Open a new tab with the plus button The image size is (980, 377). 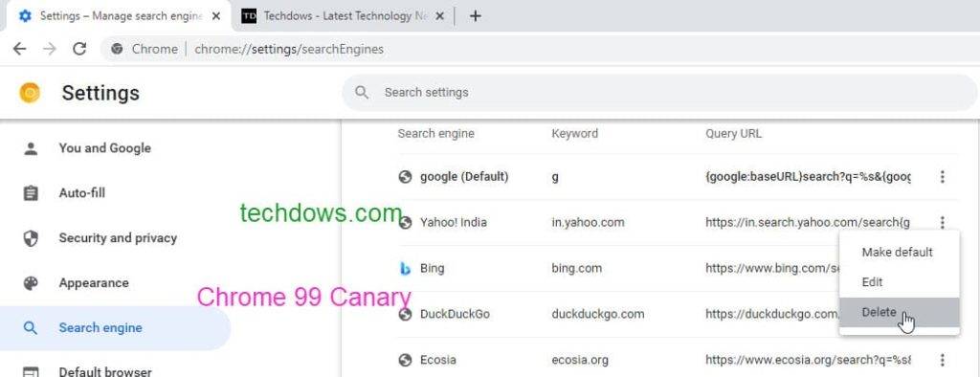click(475, 16)
